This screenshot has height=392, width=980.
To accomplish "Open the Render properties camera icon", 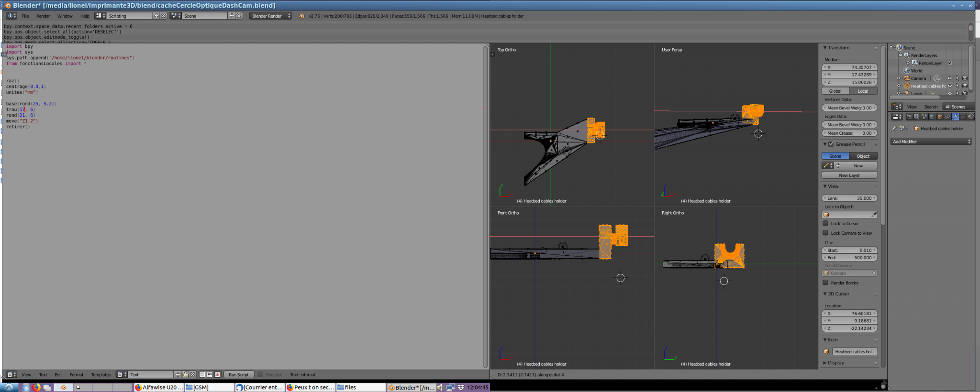I will click(909, 117).
